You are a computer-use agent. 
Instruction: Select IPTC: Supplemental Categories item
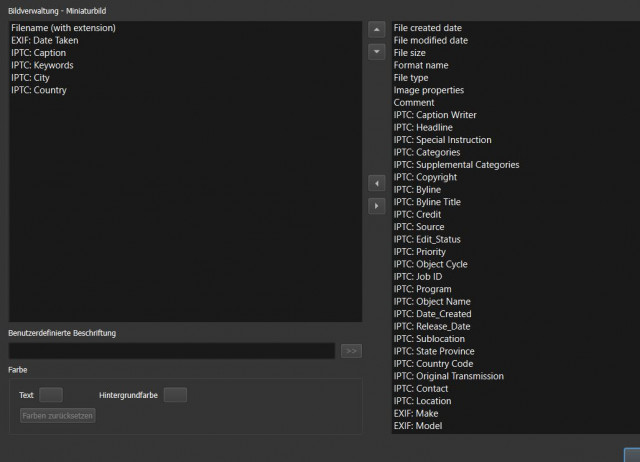tap(456, 165)
